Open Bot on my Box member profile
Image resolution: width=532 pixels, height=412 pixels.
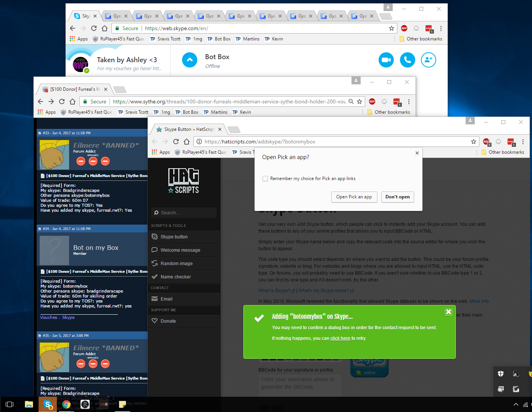pyautogui.click(x=96, y=248)
